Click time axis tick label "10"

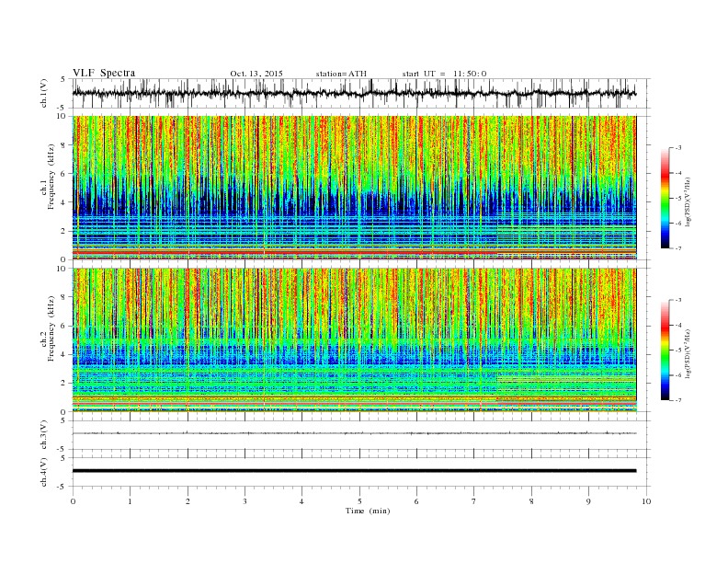tap(646, 501)
